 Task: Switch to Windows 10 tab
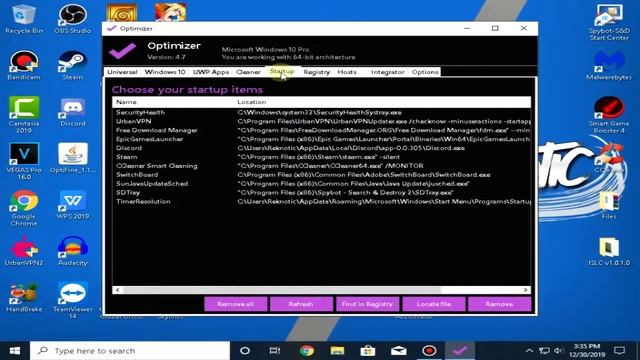165,72
